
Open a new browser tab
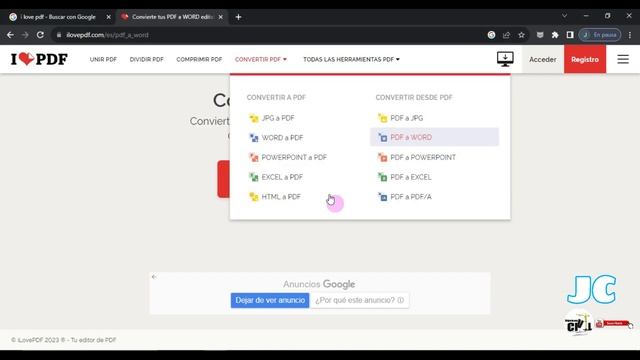point(238,17)
